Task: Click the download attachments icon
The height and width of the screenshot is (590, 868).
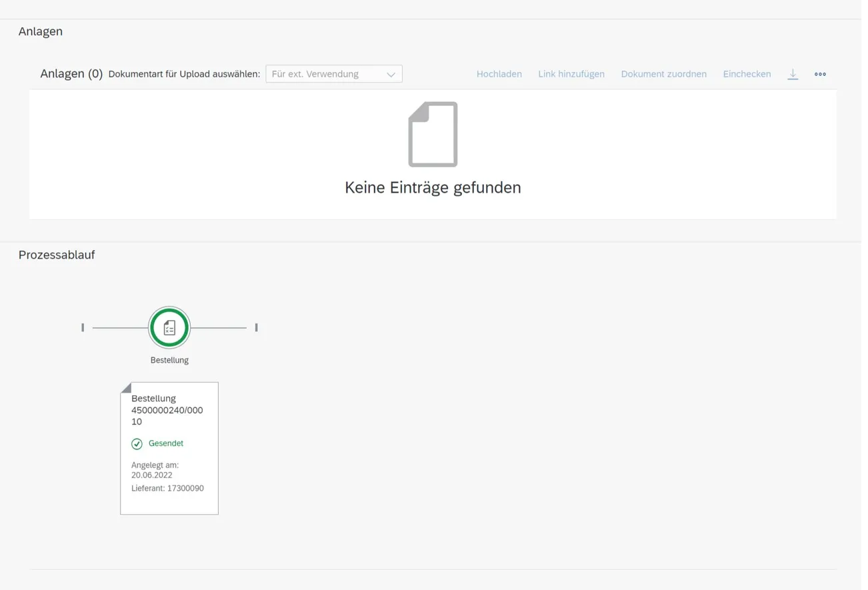Action: coord(792,74)
